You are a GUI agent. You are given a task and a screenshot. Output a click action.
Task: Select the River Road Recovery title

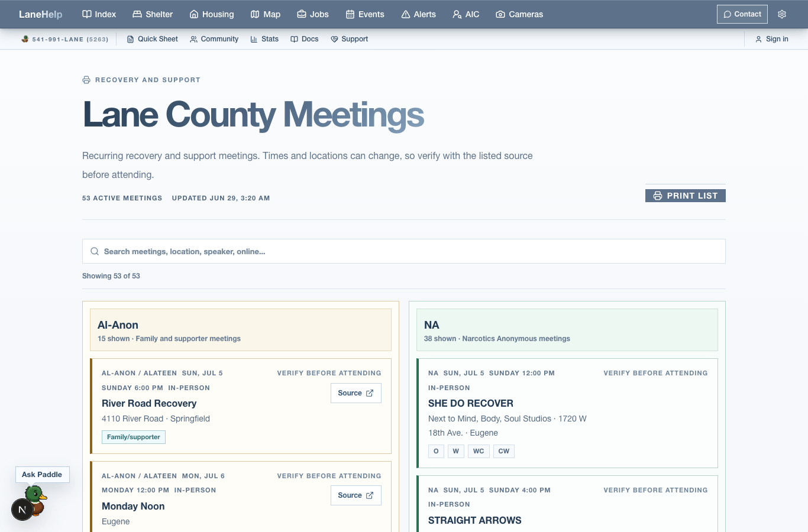pyautogui.click(x=149, y=404)
